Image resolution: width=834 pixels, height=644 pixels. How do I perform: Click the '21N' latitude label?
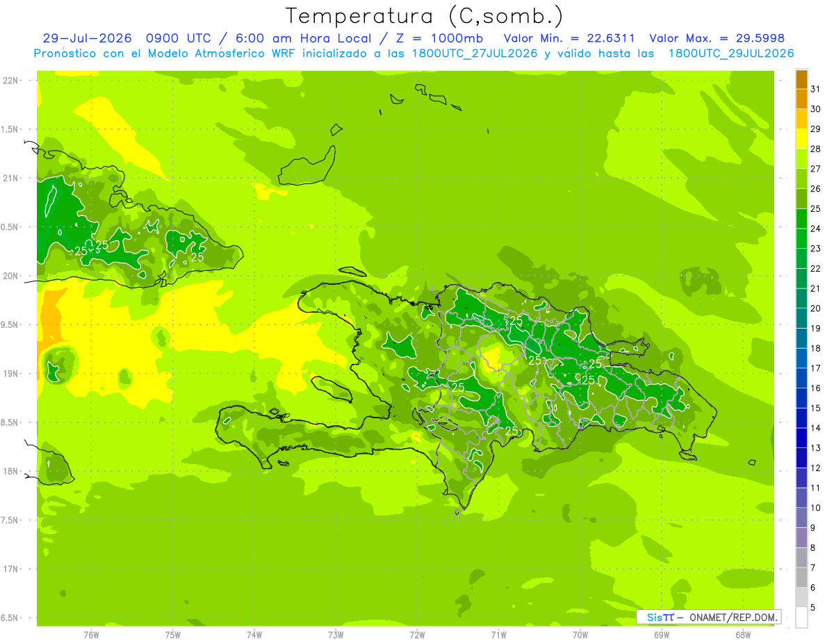[x=10, y=178]
